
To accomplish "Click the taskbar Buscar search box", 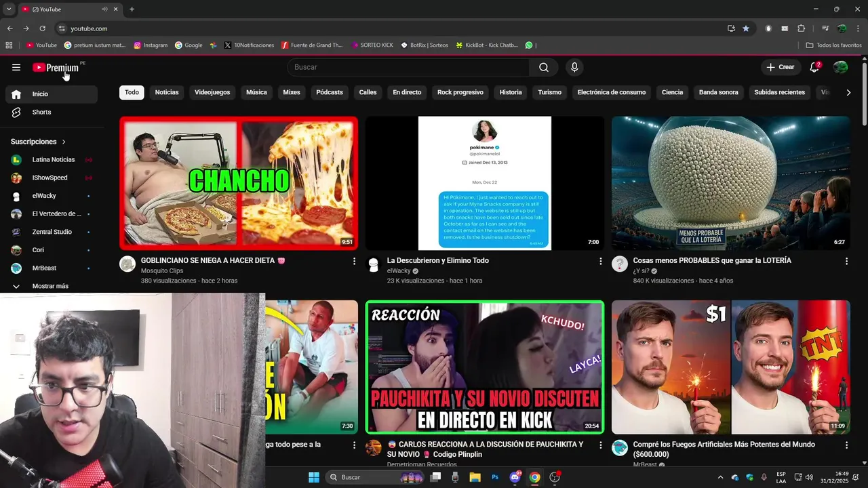I will (x=376, y=477).
